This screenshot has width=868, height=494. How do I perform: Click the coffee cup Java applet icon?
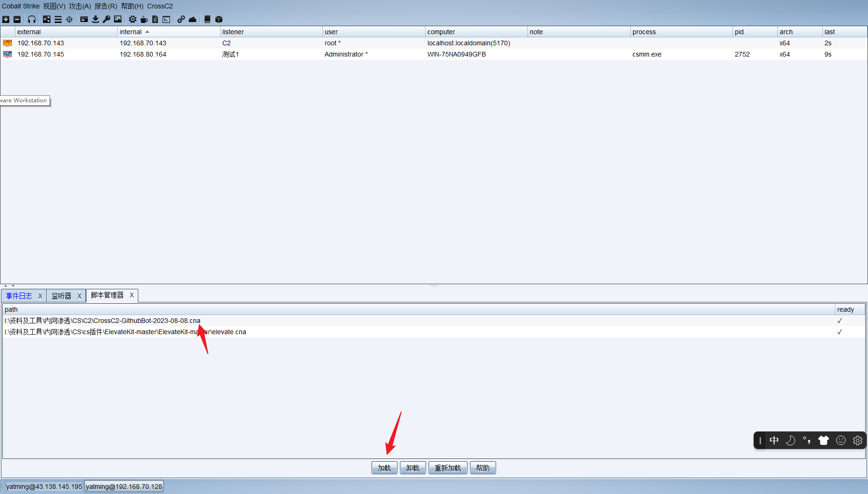(x=144, y=19)
